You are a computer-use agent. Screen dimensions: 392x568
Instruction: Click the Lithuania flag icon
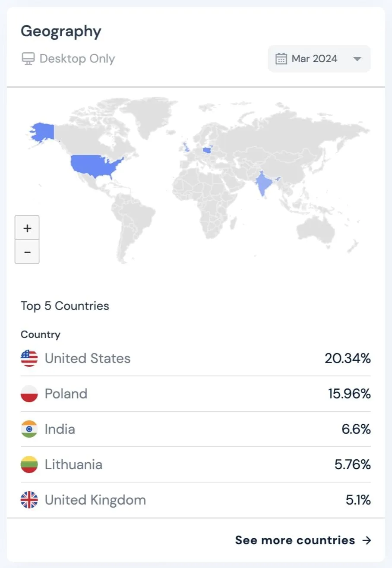pyautogui.click(x=29, y=464)
